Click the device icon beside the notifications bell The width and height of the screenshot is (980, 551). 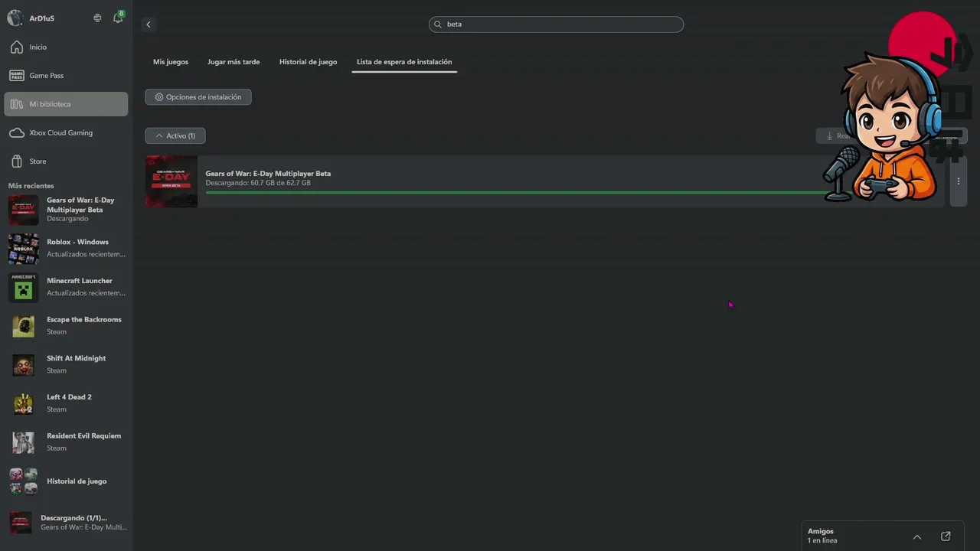tap(97, 18)
